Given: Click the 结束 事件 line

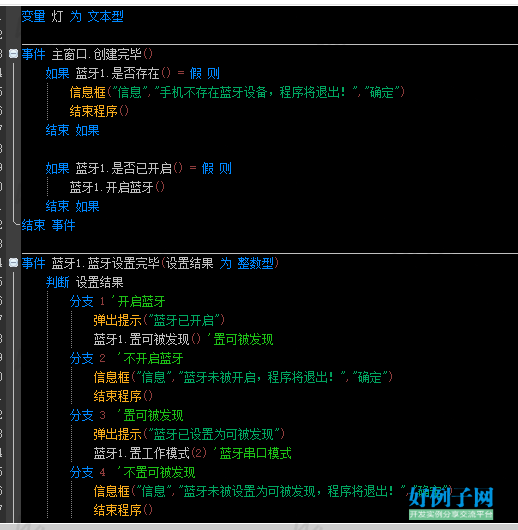Looking at the screenshot, I should 48,225.
